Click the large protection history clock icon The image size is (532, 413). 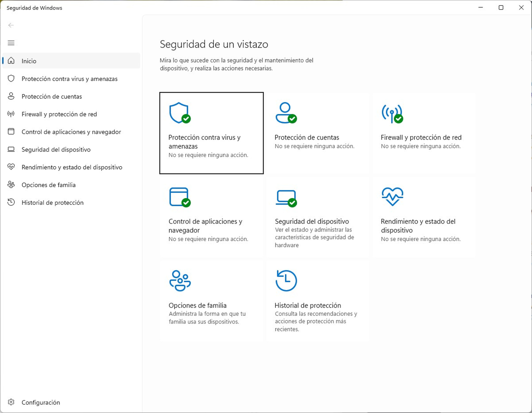tap(286, 281)
